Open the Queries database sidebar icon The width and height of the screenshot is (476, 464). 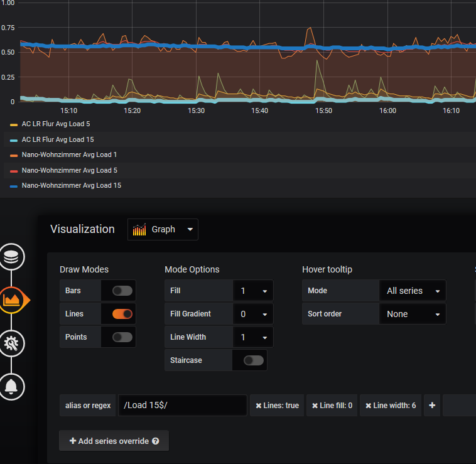click(12, 257)
